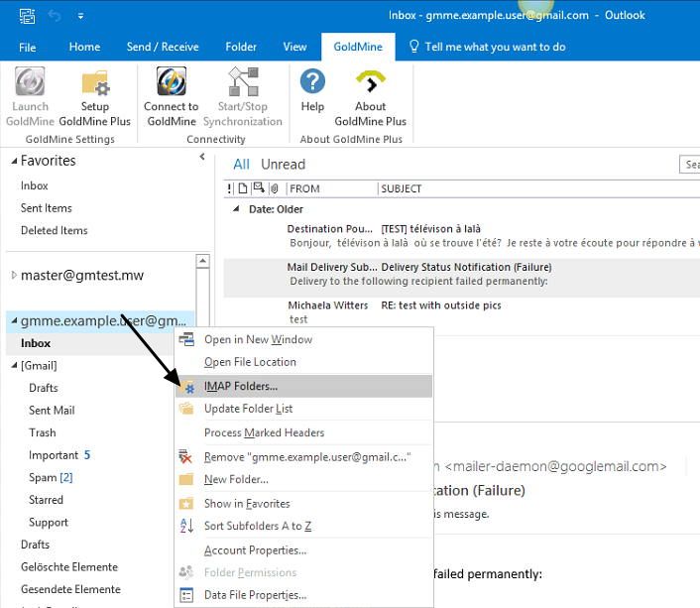Image resolution: width=700 pixels, height=608 pixels.
Task: Collapse the Favorites section
Action: [14, 162]
